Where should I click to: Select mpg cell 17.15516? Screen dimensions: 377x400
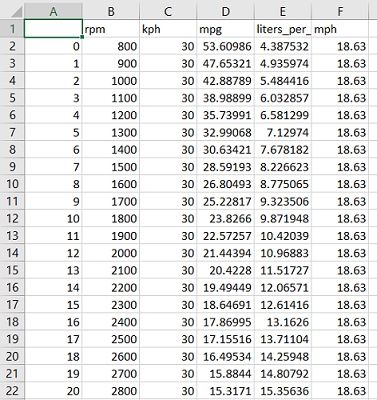tap(226, 339)
